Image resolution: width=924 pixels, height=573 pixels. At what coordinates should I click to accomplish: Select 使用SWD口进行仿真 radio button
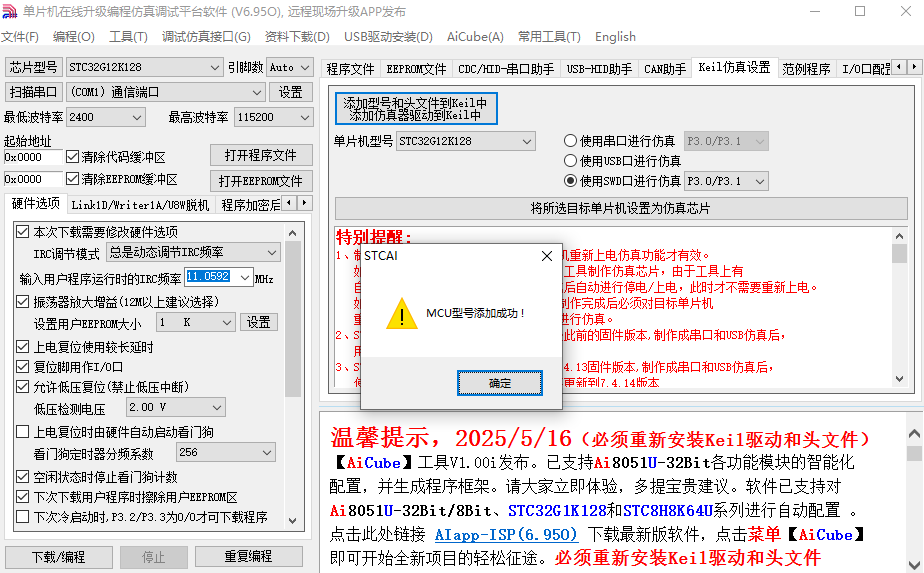[570, 180]
